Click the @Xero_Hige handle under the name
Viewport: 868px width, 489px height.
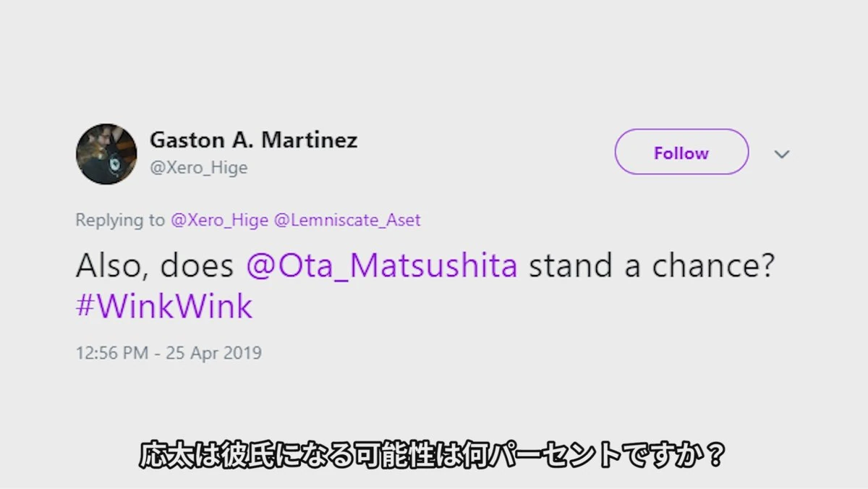click(198, 168)
